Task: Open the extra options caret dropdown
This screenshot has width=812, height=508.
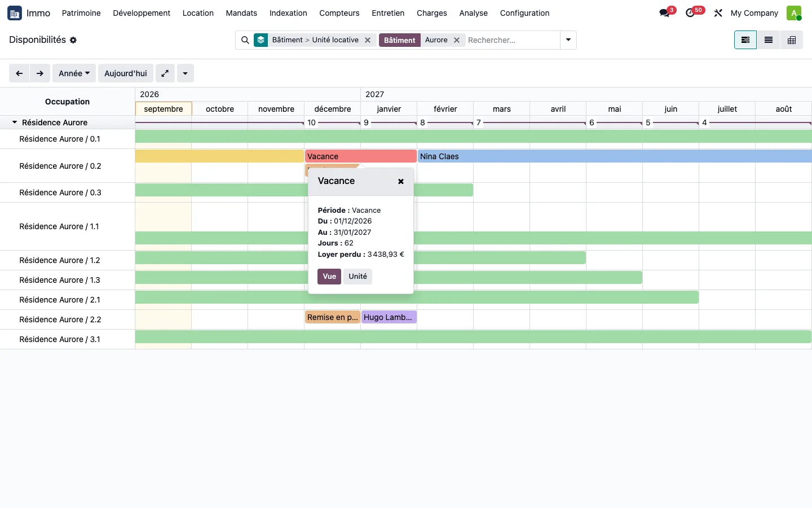Action: tap(186, 73)
